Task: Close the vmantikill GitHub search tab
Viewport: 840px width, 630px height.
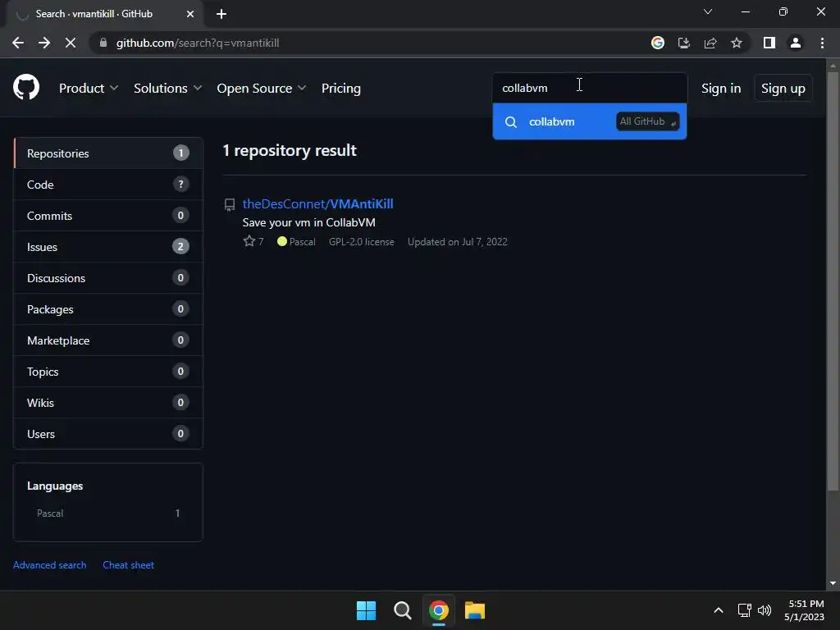Action: click(190, 14)
